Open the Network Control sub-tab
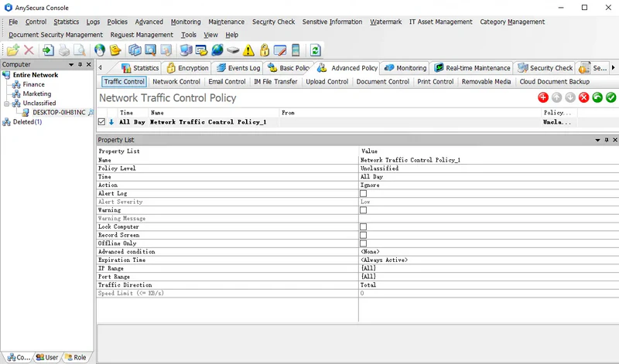 coord(176,82)
